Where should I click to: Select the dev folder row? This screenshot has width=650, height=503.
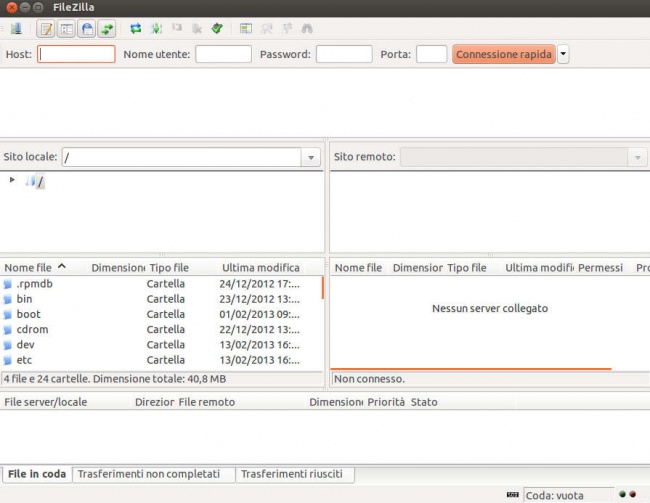tap(160, 345)
